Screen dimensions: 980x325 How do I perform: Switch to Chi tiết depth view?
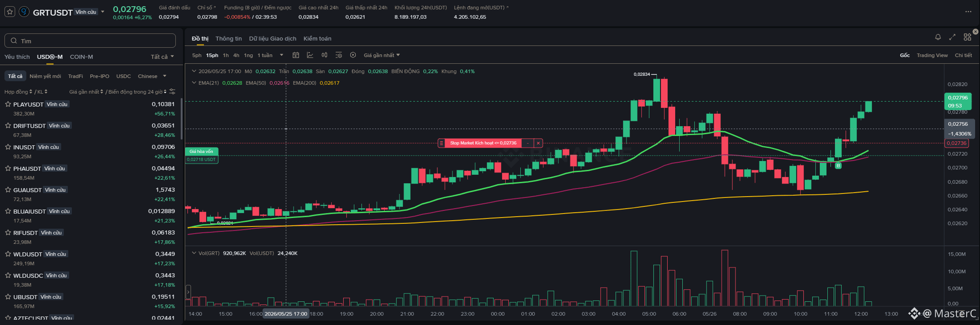click(x=963, y=55)
